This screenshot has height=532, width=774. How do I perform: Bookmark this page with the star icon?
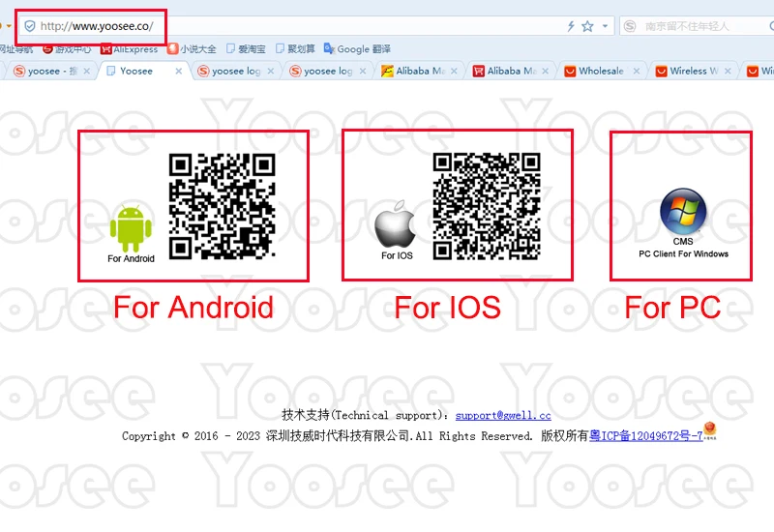pos(587,26)
